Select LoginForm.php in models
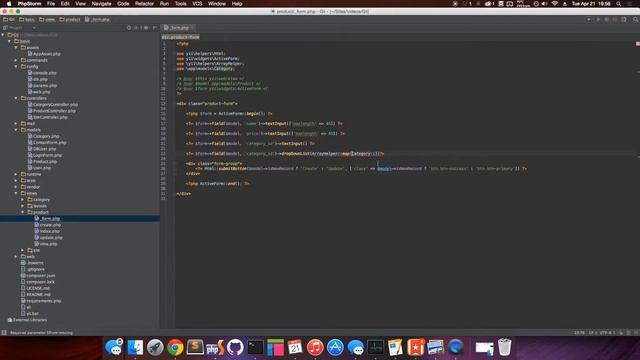Screen dimensions: 640x360 tap(44, 155)
